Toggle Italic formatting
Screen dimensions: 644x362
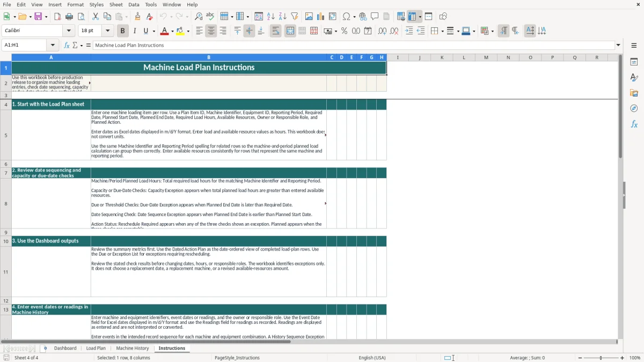click(135, 31)
